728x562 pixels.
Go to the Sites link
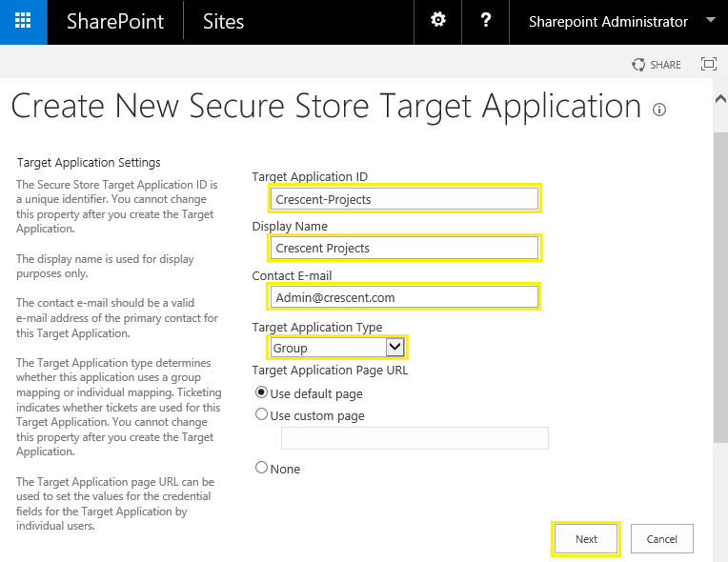click(223, 21)
